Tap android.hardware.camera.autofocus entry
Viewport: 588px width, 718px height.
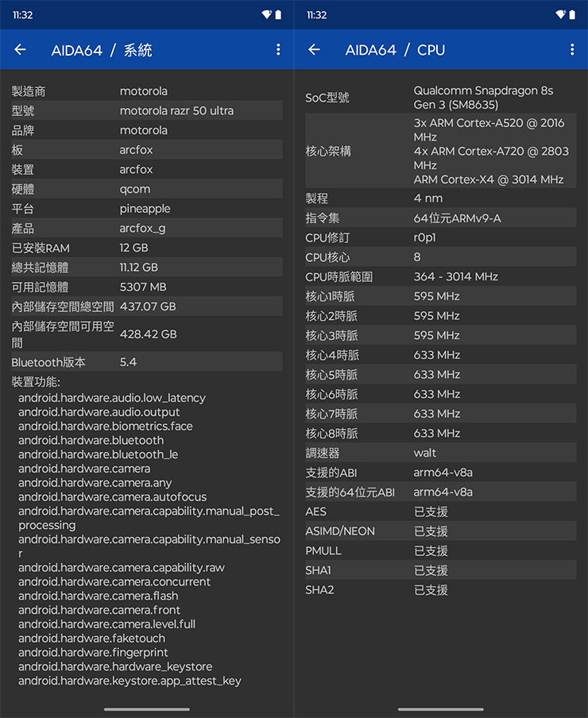point(112,496)
